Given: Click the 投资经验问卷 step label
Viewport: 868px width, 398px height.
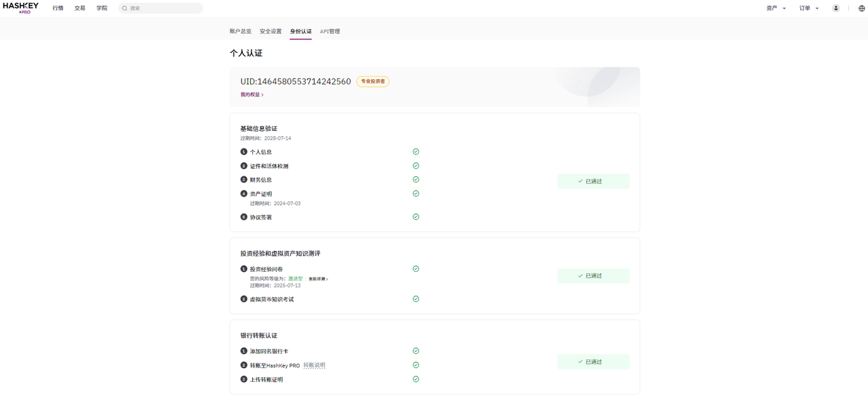Looking at the screenshot, I should pos(267,269).
